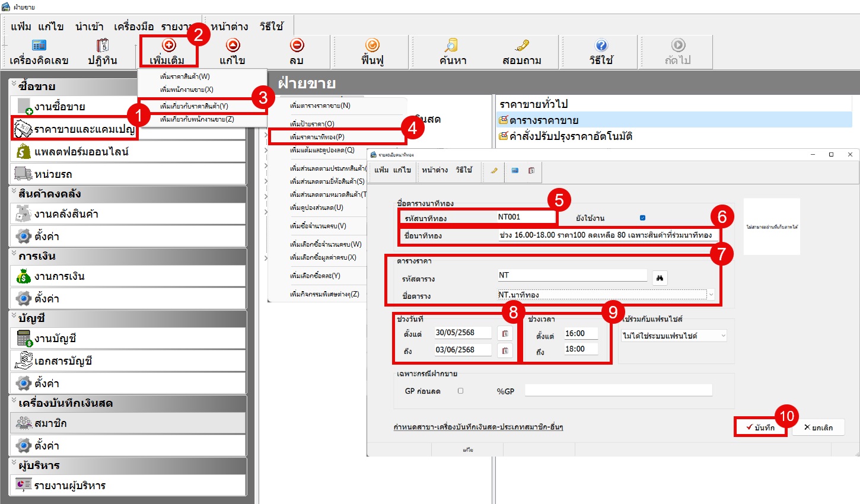Open the นำเข้า menu in menu bar
Screen dimensions: 860x504
89,26
